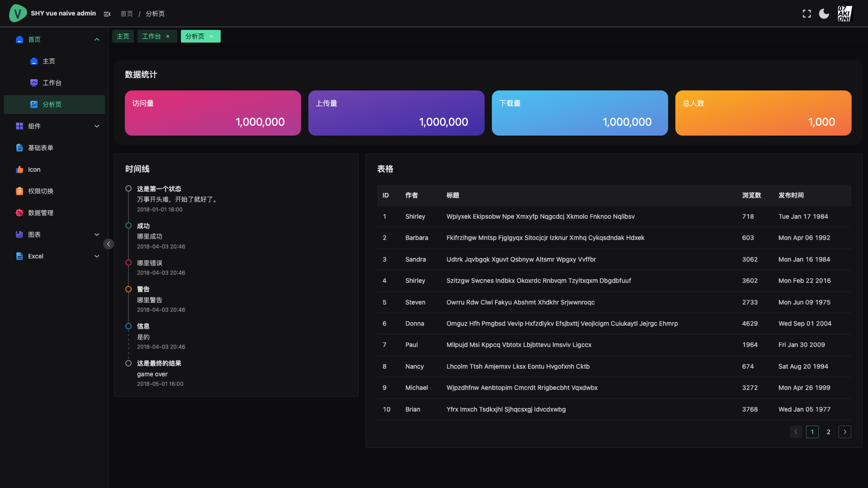Click the Icon thumbs-up icon
The image size is (868, 488).
click(x=19, y=169)
